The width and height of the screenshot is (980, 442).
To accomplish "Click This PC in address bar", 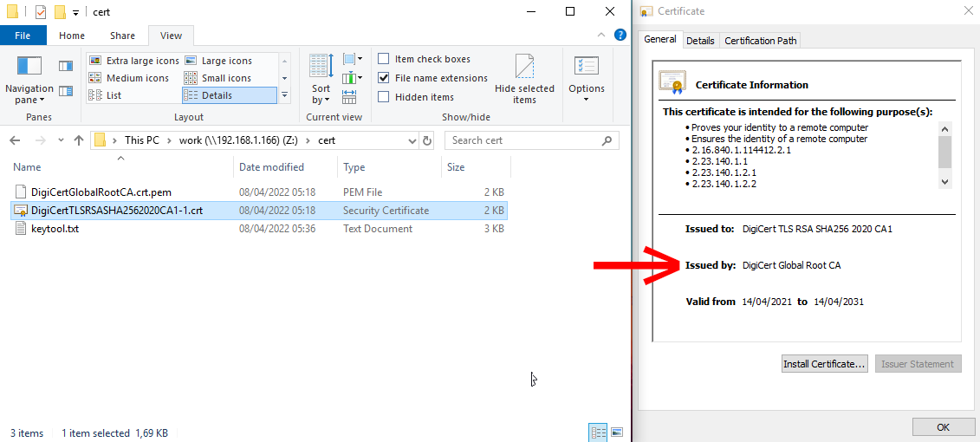I will (142, 140).
